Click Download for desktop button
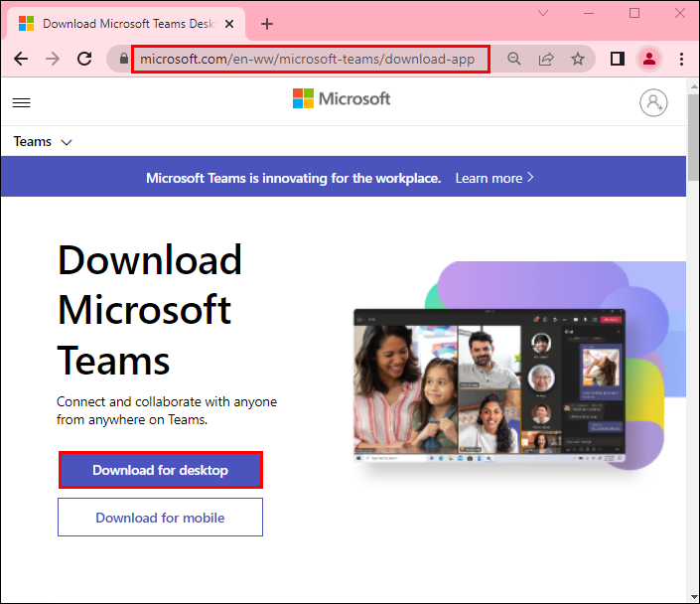 pos(160,470)
